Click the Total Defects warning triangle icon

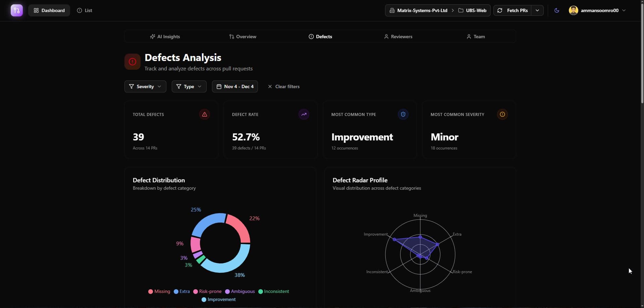pyautogui.click(x=205, y=114)
